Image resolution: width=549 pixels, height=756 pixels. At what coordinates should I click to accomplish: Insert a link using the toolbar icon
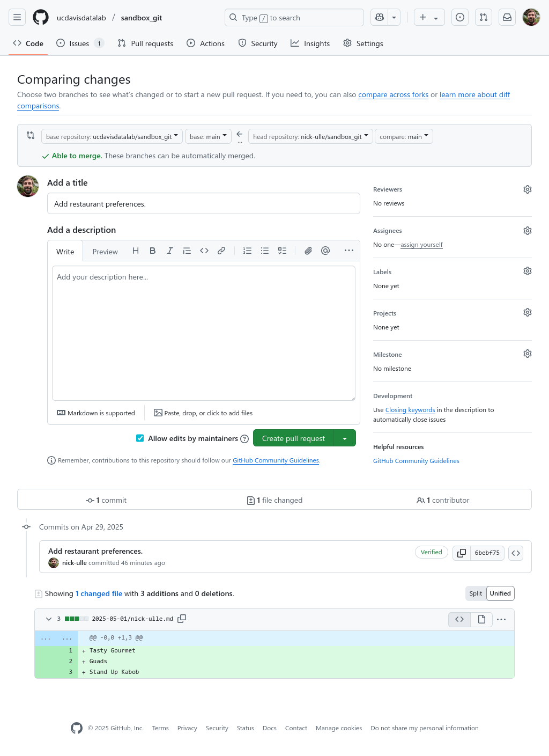pos(221,251)
